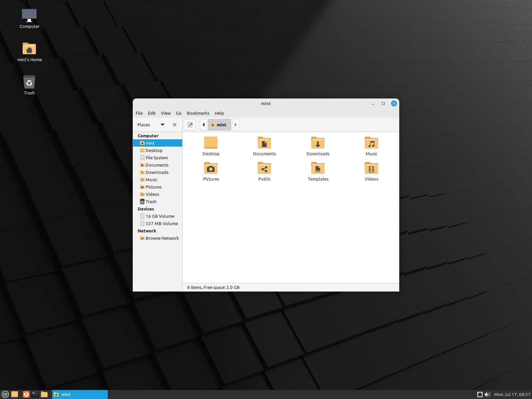The height and width of the screenshot is (399, 532).
Task: Open the Linux Mint menu
Action: pos(5,394)
